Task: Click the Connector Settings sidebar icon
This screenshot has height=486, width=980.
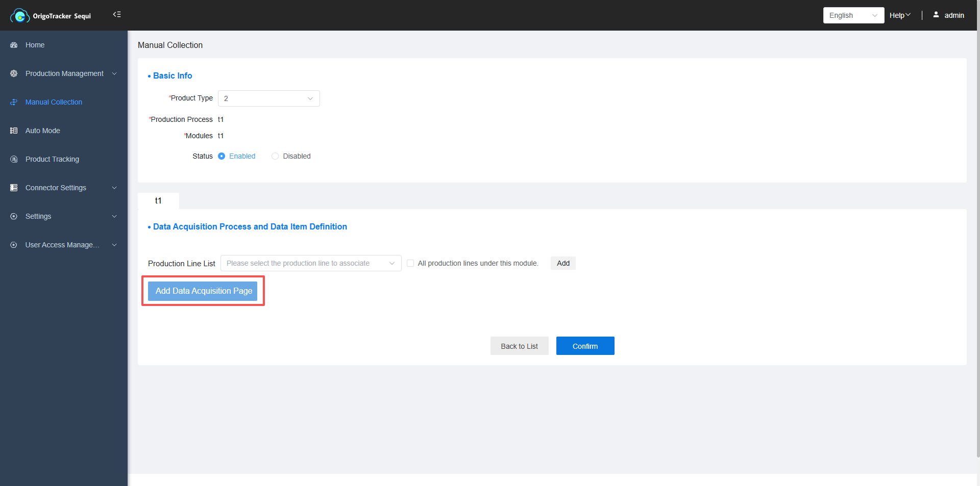Action: (x=14, y=188)
